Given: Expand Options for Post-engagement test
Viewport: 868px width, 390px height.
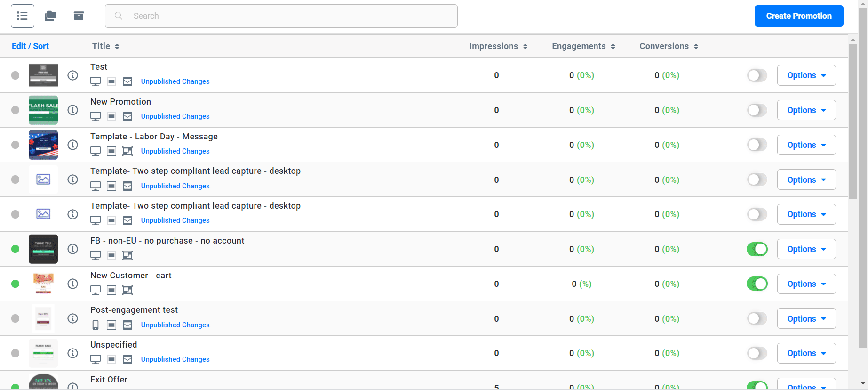Looking at the screenshot, I should pos(806,319).
